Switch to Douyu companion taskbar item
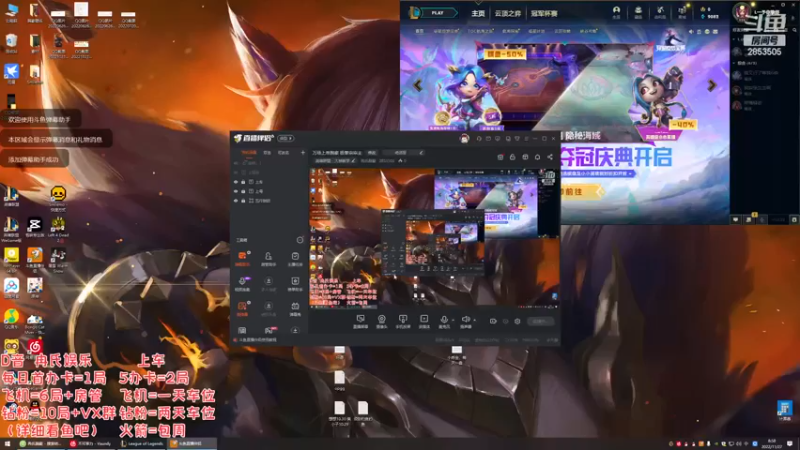800x450 pixels. (x=191, y=444)
